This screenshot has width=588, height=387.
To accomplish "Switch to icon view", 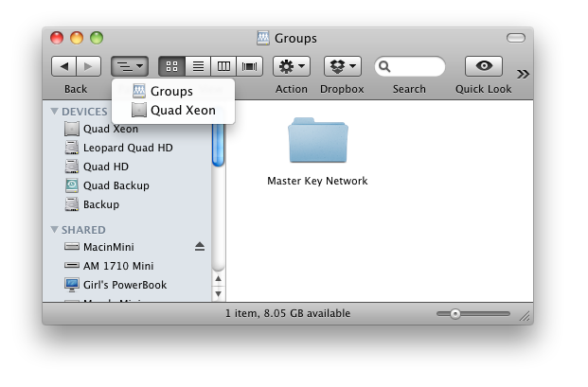I will (171, 66).
